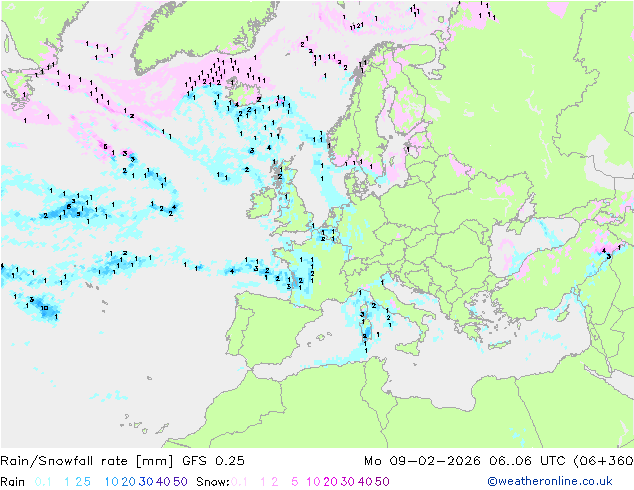Click the 'Snow:' legend label

pyautogui.click(x=213, y=482)
